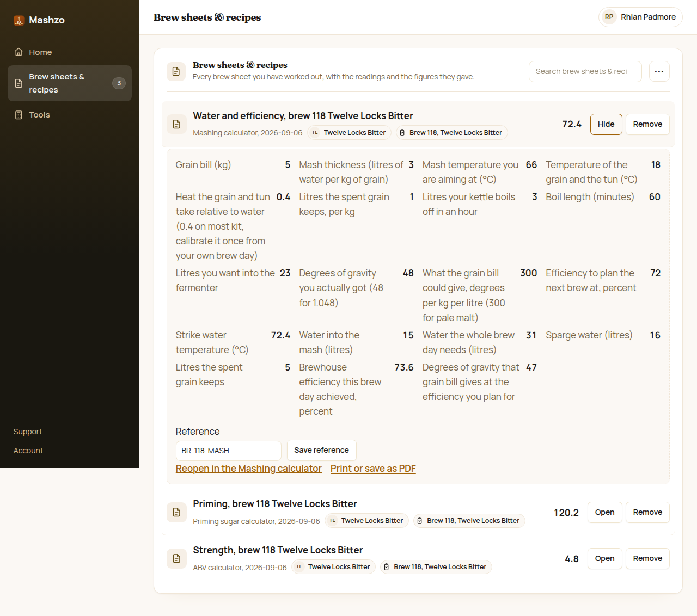The width and height of the screenshot is (697, 616).
Task: Click the Boil length (minutes) label
Action: pos(590,197)
